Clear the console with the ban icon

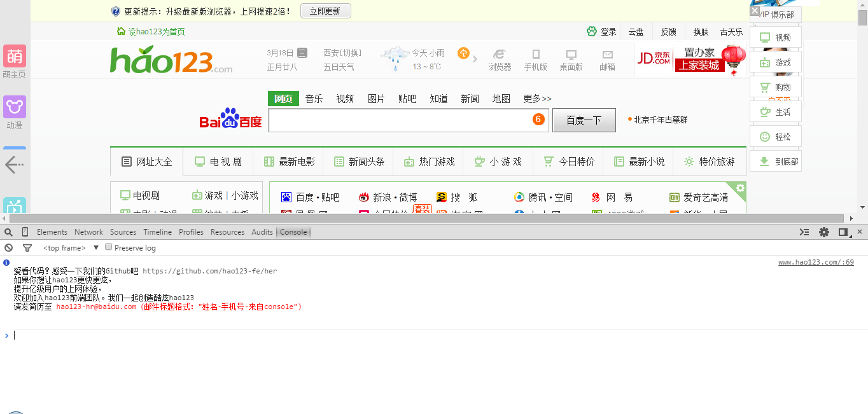pyautogui.click(x=8, y=248)
